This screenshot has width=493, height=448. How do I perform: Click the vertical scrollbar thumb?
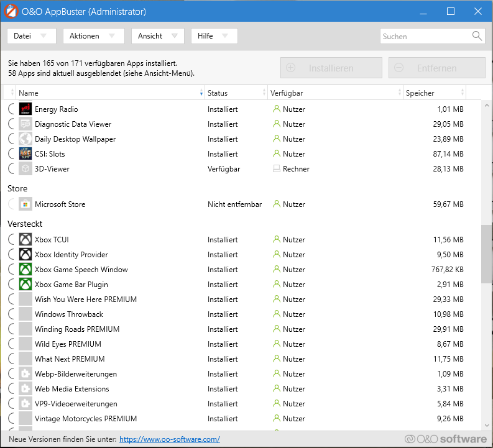tap(487, 254)
